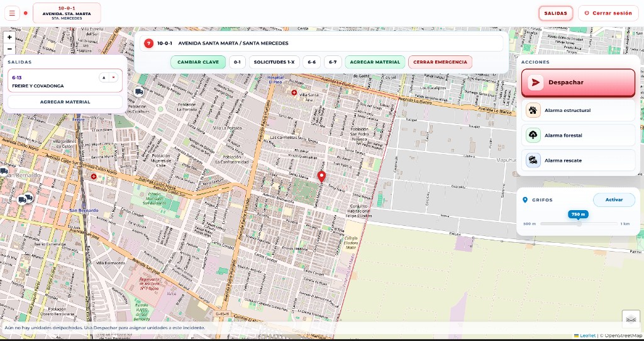644x341 pixels.
Task: Select the 6-7 code button
Action: click(333, 62)
